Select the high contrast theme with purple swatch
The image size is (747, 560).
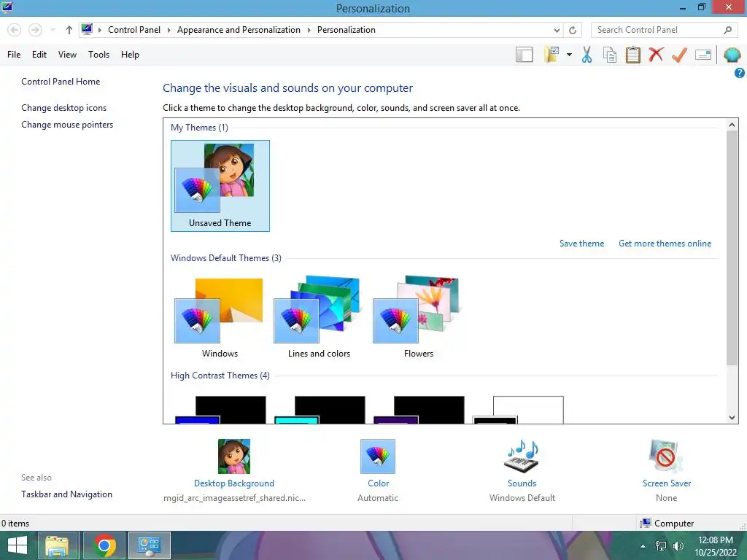click(x=419, y=410)
